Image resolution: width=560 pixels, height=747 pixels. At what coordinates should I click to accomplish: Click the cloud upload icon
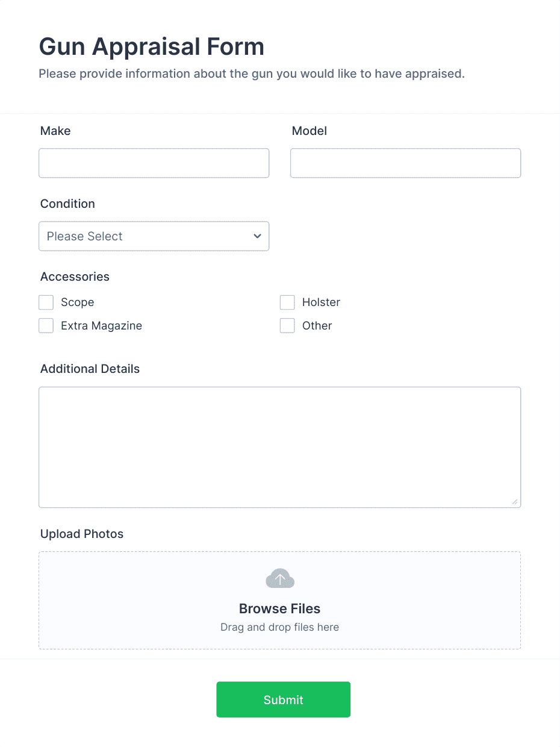pos(280,578)
